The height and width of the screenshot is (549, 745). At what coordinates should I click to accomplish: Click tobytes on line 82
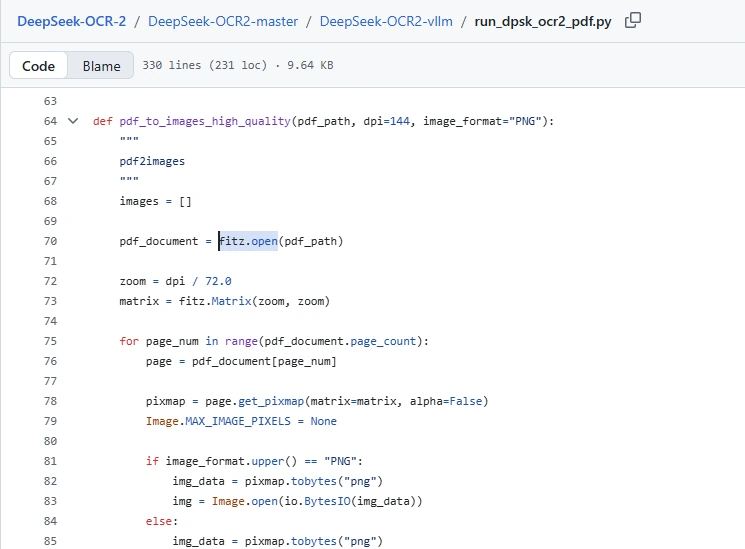(314, 481)
